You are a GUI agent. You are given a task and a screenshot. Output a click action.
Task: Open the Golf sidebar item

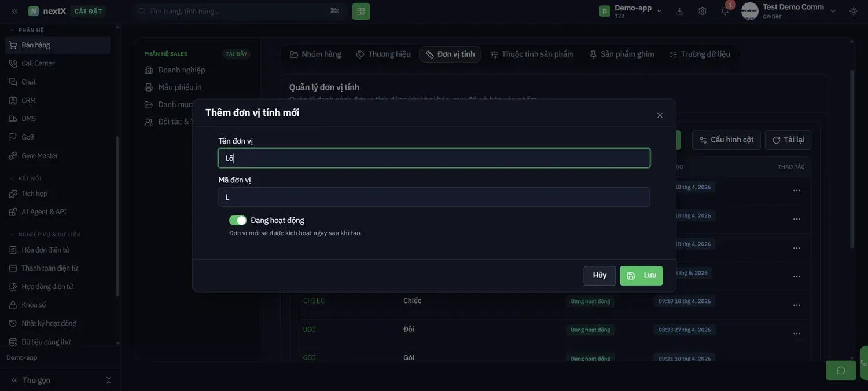coord(57,137)
